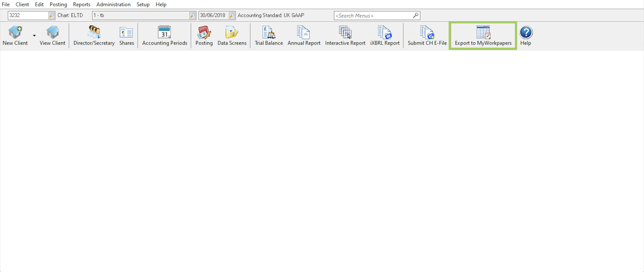Expand the New Client dropdown arrow
The height and width of the screenshot is (272, 644).
[x=34, y=36]
